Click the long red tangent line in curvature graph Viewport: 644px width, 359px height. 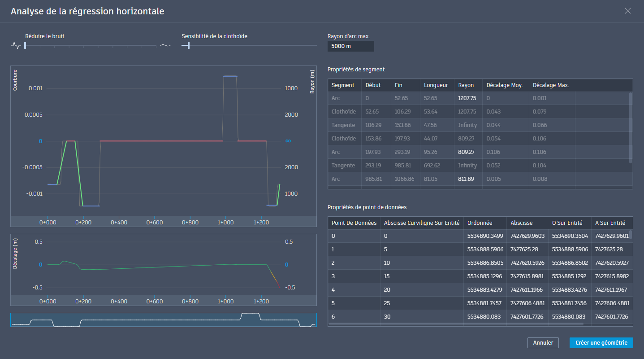[x=161, y=141]
